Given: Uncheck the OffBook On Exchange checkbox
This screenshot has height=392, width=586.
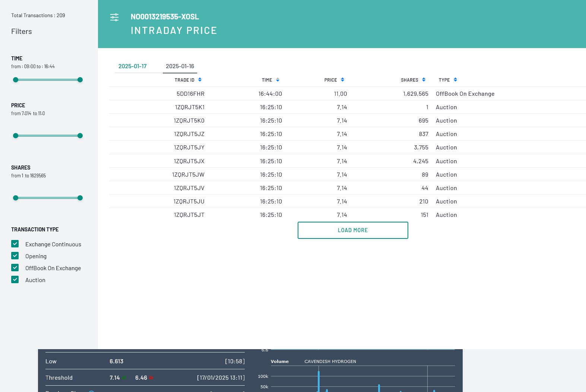Looking at the screenshot, I should tap(15, 268).
